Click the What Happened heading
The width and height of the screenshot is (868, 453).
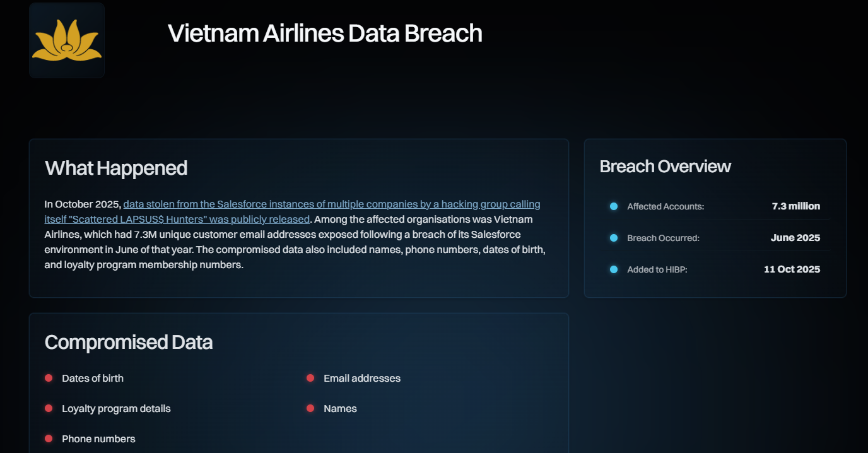coord(116,168)
